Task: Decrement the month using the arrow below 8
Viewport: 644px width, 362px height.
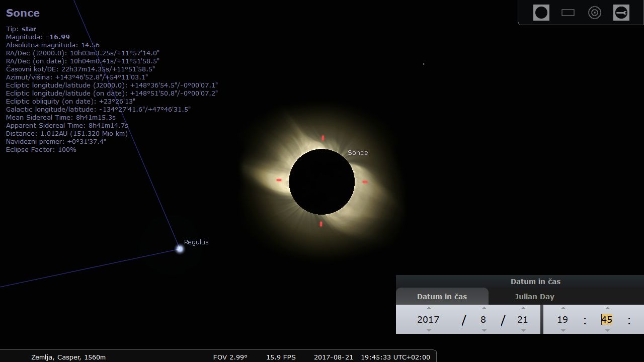Action: [x=484, y=330]
